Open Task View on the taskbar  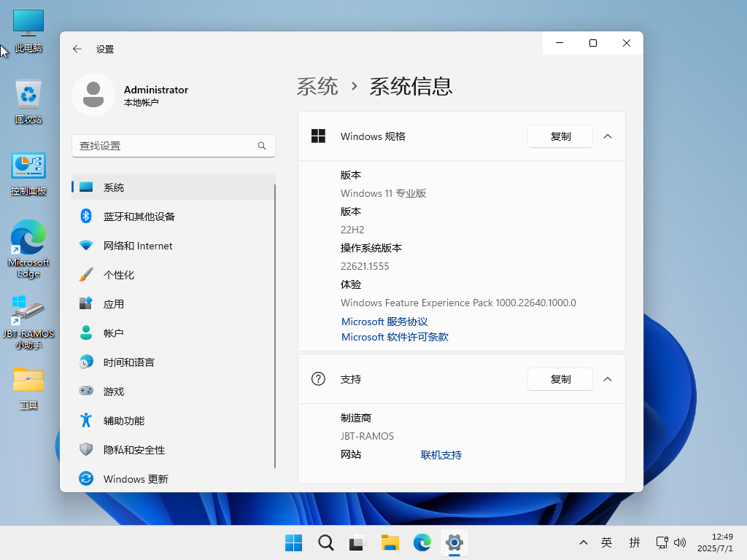357,542
